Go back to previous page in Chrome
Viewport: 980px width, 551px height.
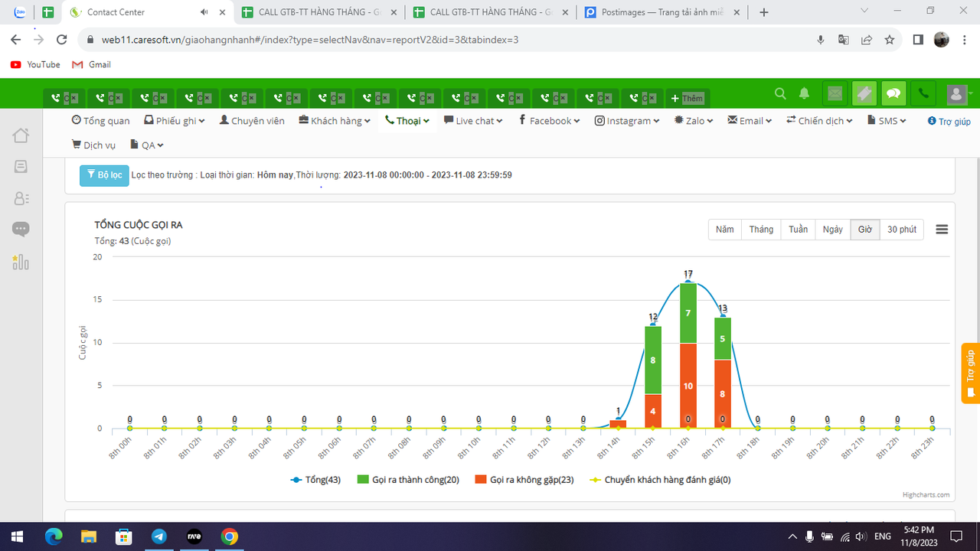tap(16, 40)
